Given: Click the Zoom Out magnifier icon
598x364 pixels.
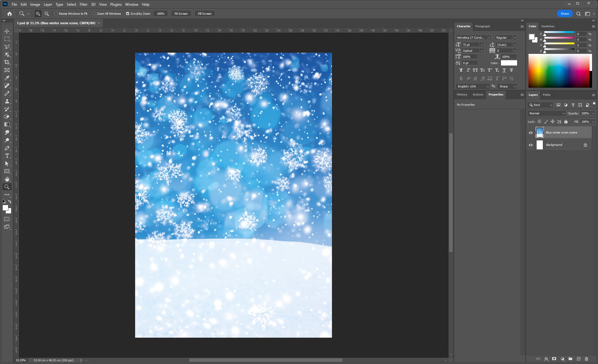Looking at the screenshot, I should click(47, 13).
